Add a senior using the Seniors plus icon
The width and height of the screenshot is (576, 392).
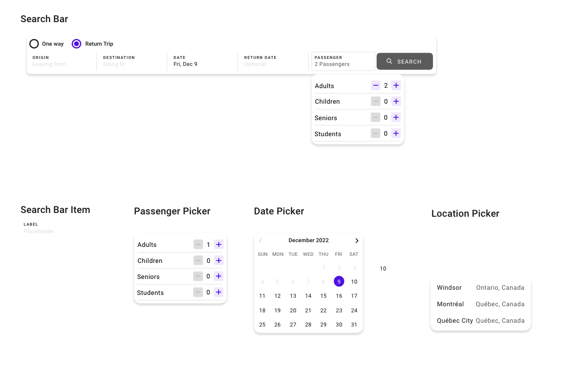point(395,117)
